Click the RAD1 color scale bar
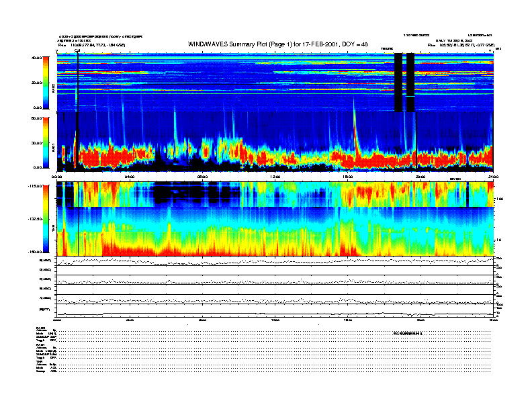The height and width of the screenshot is (411, 532). click(x=46, y=142)
